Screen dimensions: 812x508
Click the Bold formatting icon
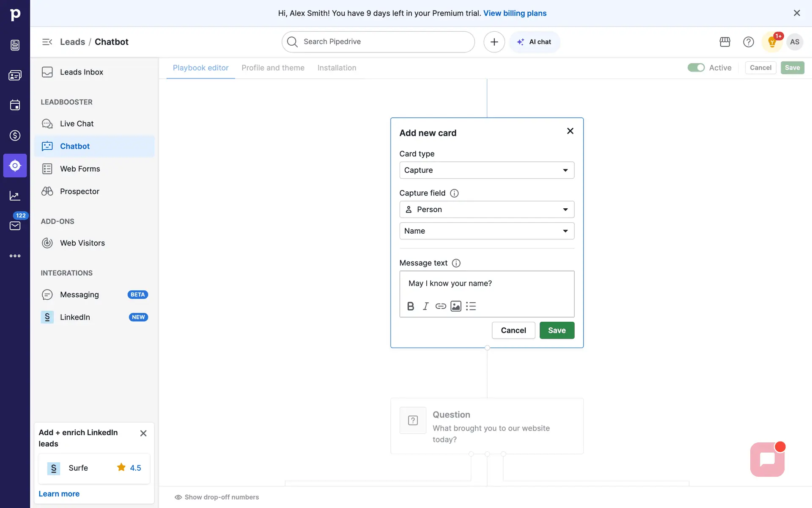click(410, 306)
